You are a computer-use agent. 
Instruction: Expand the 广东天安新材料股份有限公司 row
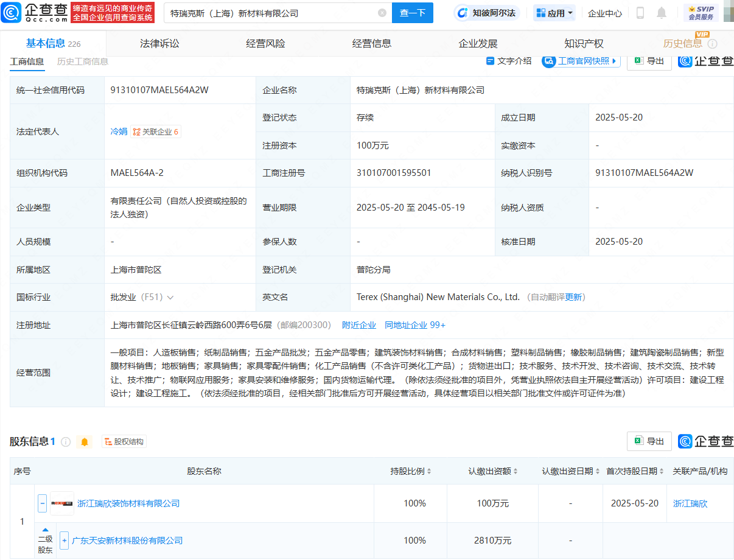click(65, 541)
